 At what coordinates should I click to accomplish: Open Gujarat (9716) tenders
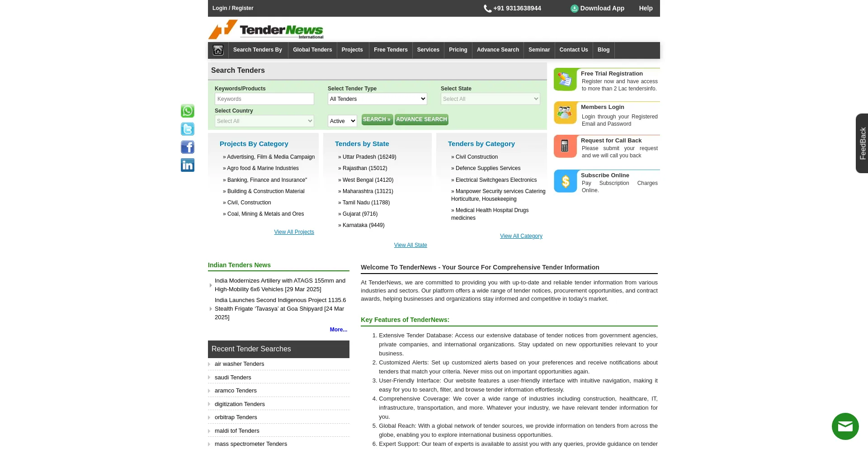[358, 214]
